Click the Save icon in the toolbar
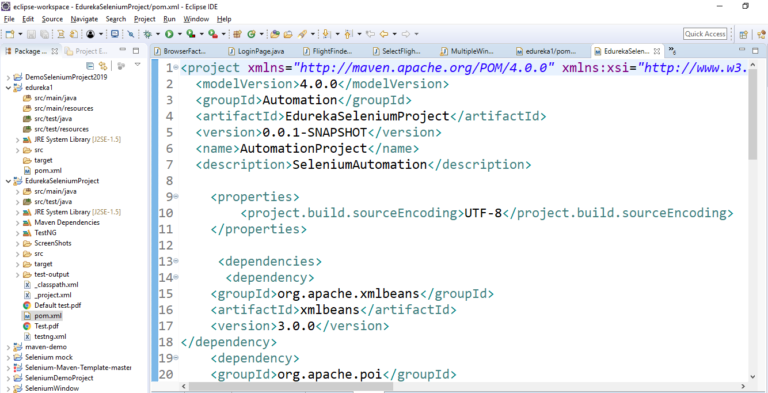 (x=31, y=34)
